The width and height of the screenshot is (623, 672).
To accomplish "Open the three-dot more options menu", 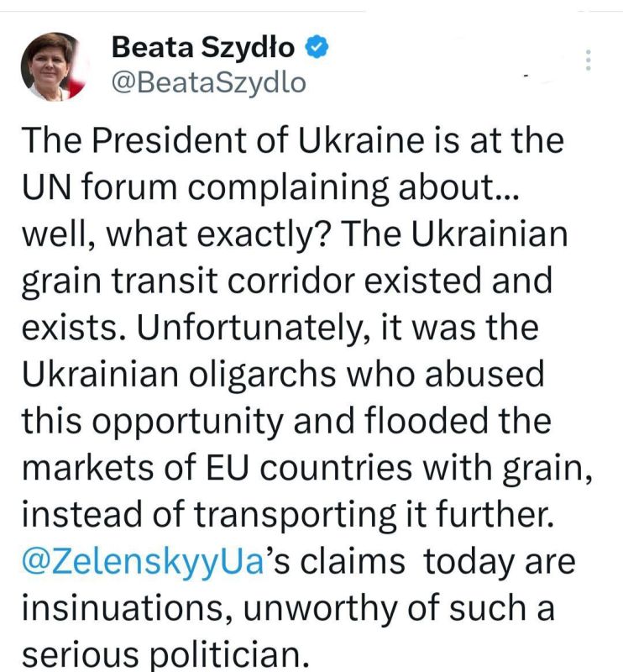I will tap(589, 60).
